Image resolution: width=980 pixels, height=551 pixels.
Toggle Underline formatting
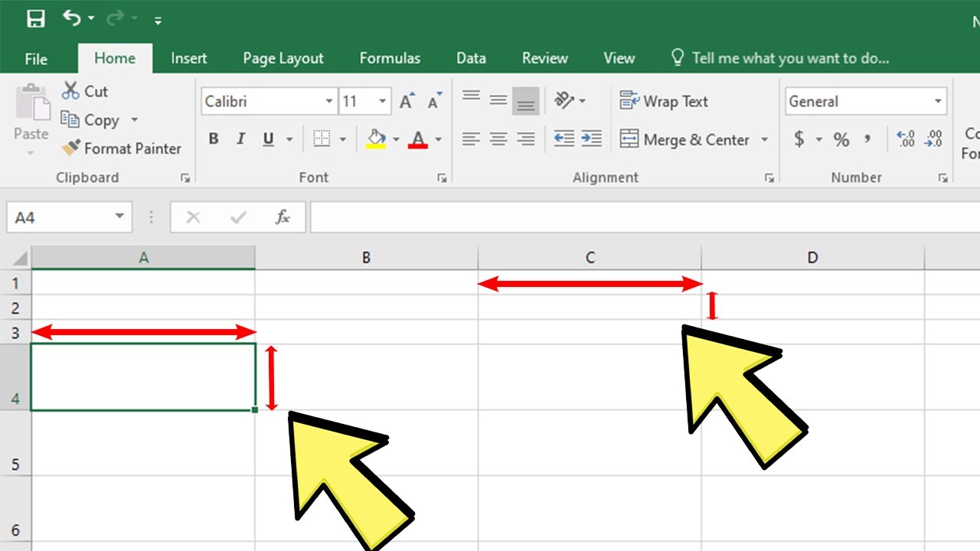268,139
